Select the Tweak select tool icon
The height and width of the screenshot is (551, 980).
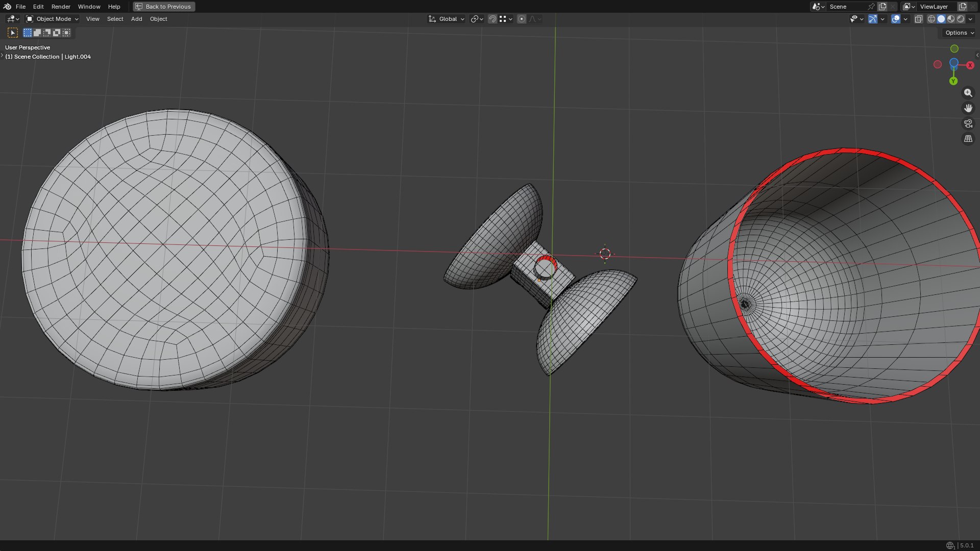(x=13, y=33)
